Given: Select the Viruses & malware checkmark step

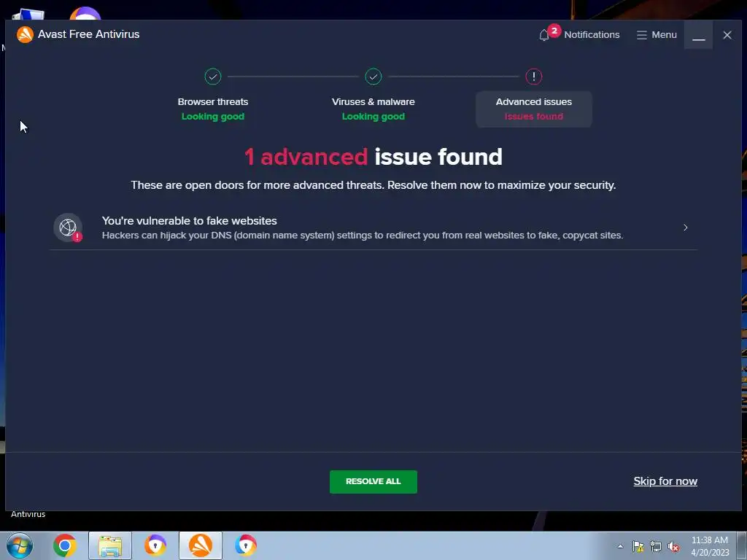Looking at the screenshot, I should point(373,76).
